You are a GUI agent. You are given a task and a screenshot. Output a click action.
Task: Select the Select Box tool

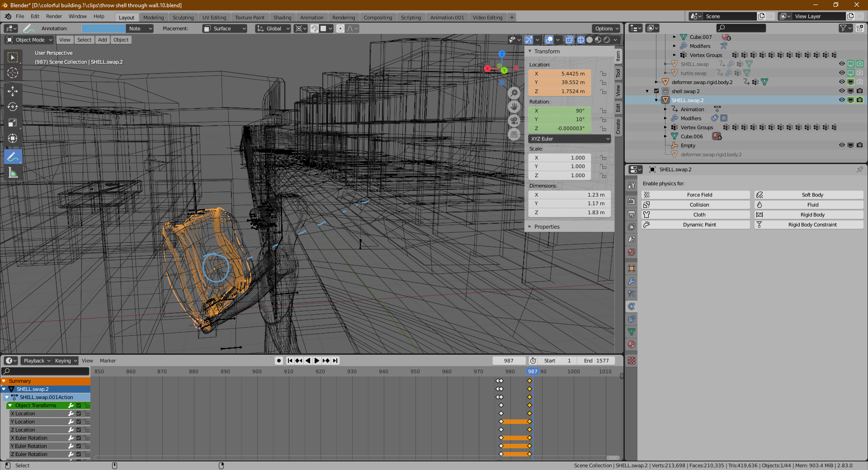(x=13, y=57)
